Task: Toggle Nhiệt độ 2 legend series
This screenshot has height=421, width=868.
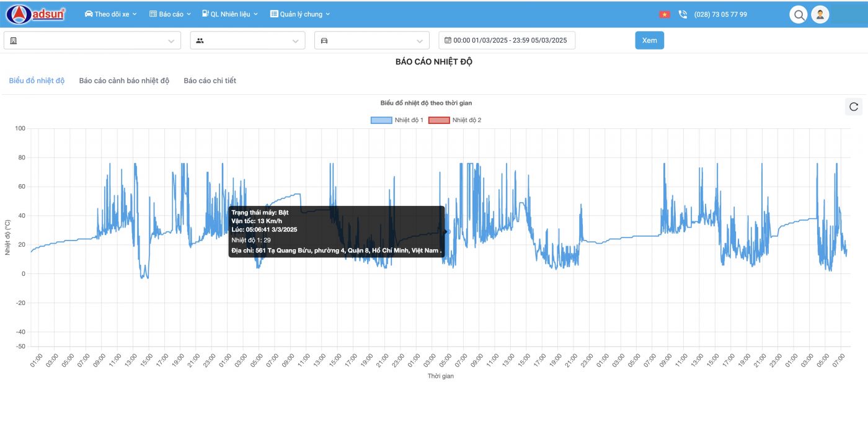Action: tap(454, 120)
